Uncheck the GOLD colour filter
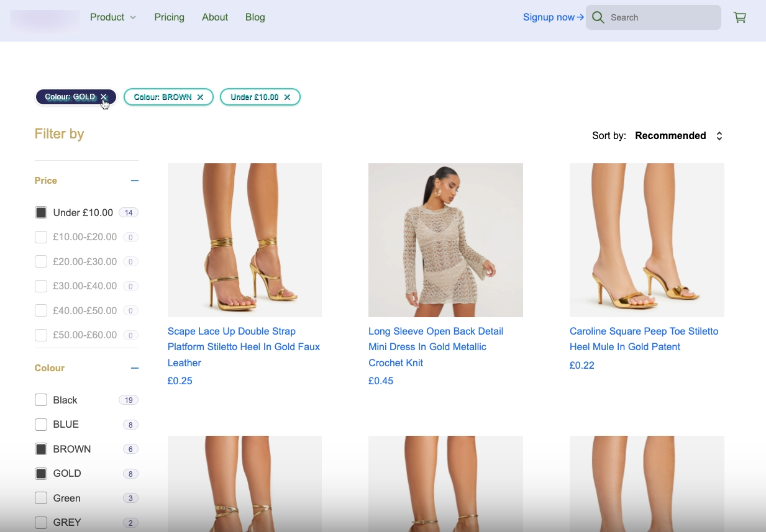 [40, 473]
